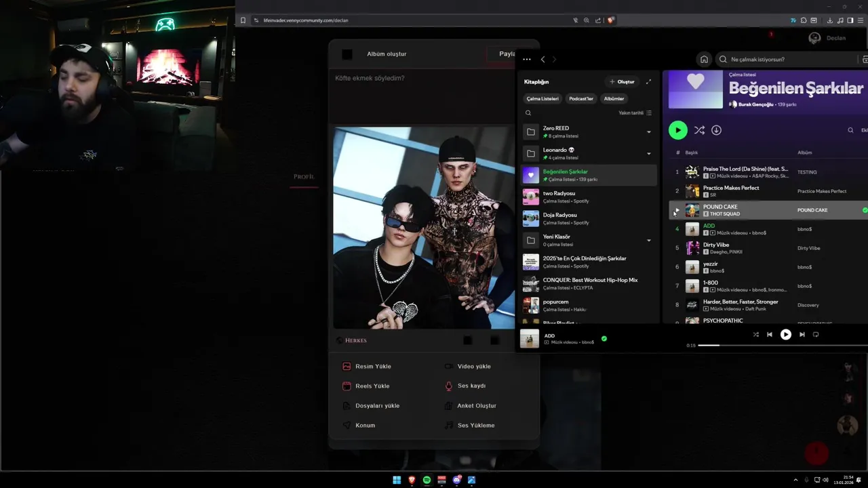Open 2025'te En Çok Dinlediğin Şarkılar playlist

coord(589,262)
